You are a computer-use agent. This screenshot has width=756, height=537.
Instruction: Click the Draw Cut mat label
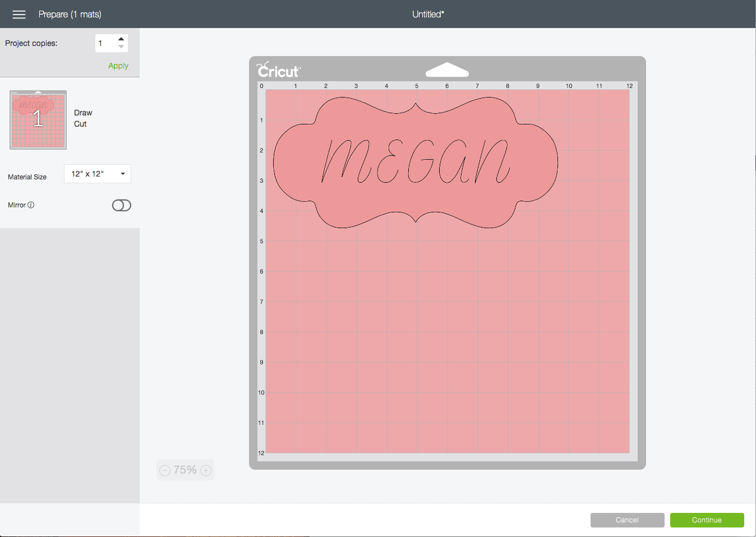tap(82, 118)
